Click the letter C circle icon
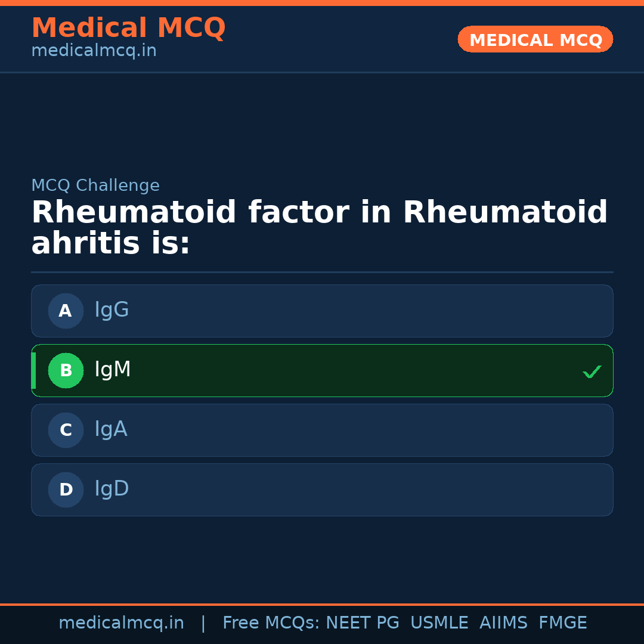 [x=66, y=430]
